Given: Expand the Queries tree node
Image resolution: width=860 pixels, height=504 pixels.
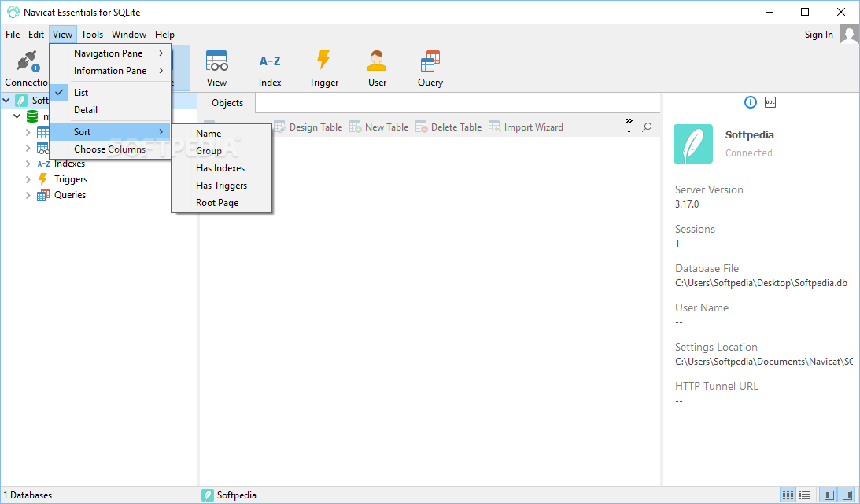Looking at the screenshot, I should 28,195.
